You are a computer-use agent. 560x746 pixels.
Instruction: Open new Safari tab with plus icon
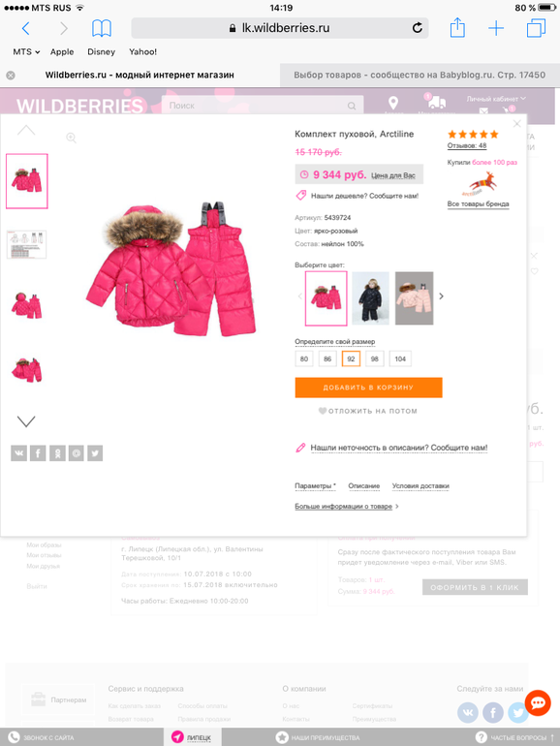(x=496, y=28)
